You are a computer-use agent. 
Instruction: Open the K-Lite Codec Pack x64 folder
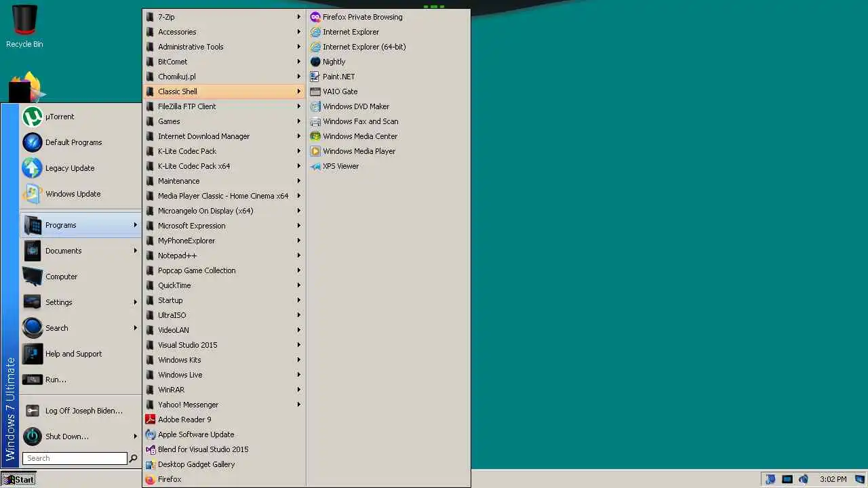224,166
